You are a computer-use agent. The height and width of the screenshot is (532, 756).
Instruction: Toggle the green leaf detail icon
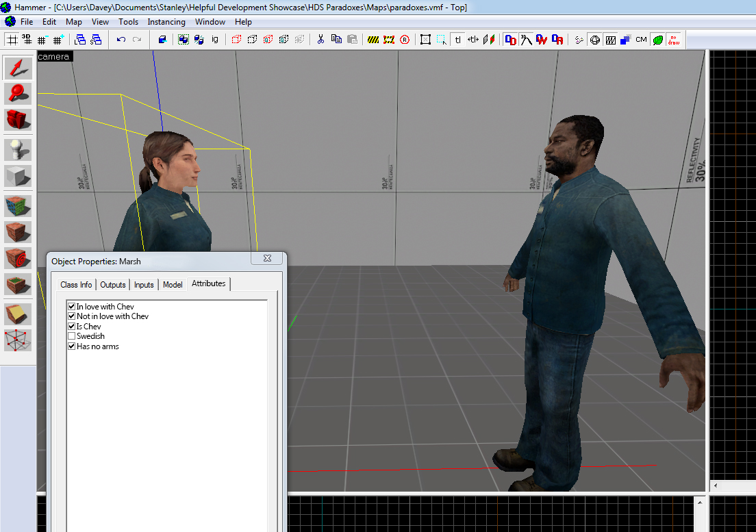657,40
